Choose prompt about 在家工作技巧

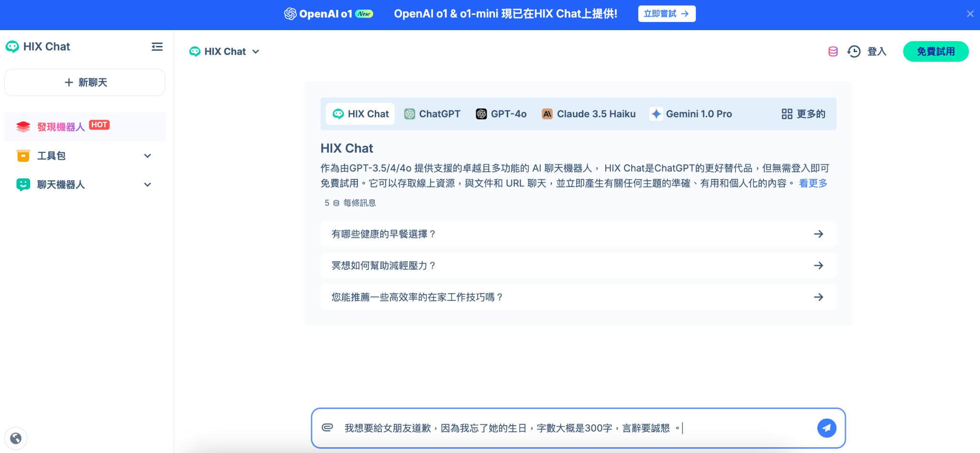(578, 297)
